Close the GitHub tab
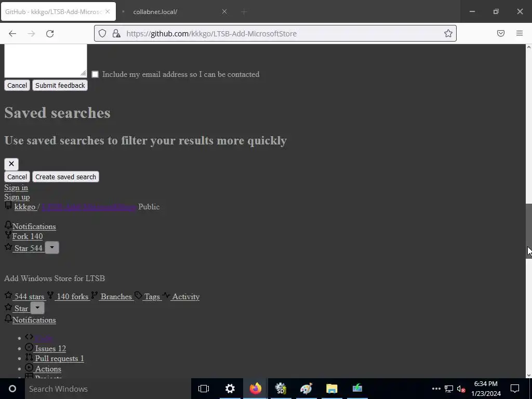The width and height of the screenshot is (532, 399). click(108, 11)
